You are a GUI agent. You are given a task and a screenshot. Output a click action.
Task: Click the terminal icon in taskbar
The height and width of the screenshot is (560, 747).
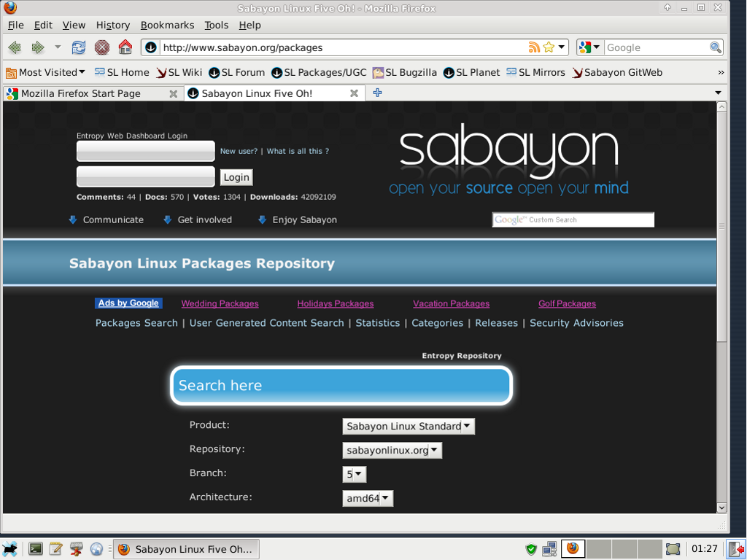35,549
